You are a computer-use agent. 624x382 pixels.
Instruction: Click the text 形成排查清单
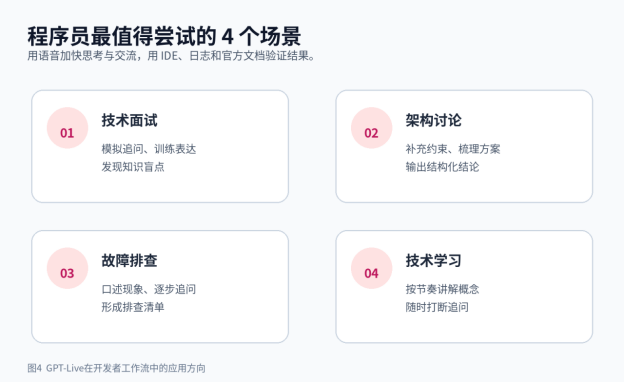point(133,307)
